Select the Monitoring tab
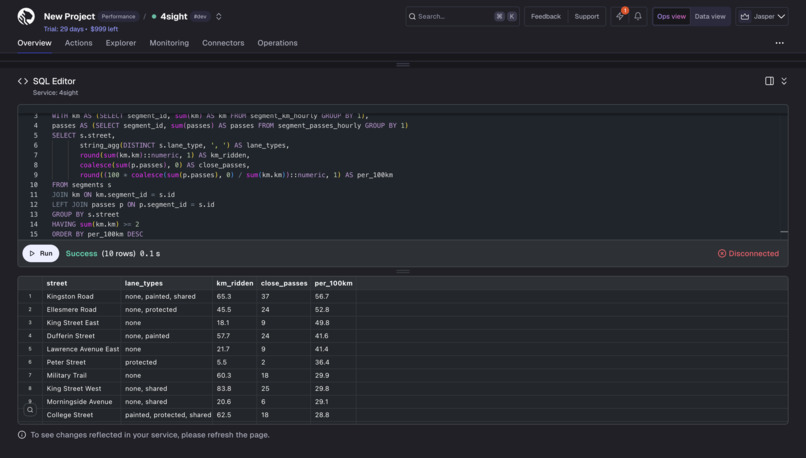The height and width of the screenshot is (458, 806). pos(169,43)
